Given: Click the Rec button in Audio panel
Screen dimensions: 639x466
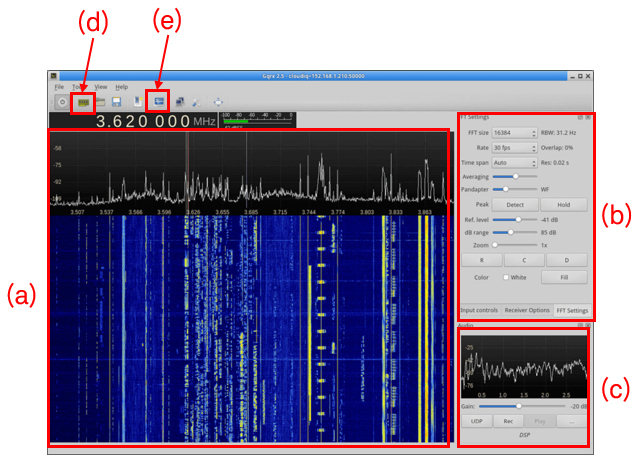Looking at the screenshot, I should click(x=508, y=421).
